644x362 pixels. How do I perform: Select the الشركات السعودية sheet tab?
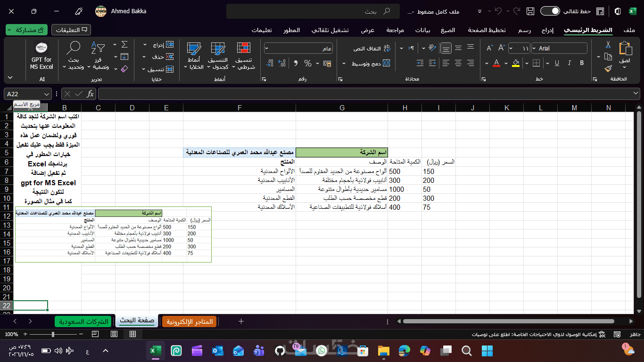pyautogui.click(x=84, y=321)
